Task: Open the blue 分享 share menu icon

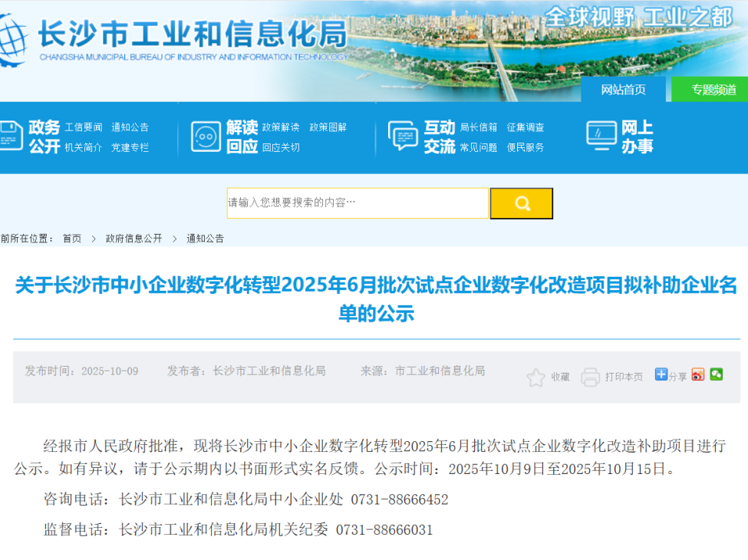Action: pos(661,375)
